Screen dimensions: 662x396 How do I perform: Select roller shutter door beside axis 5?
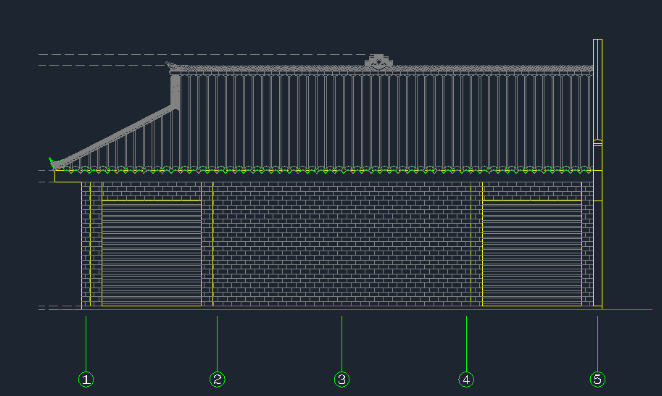532,253
